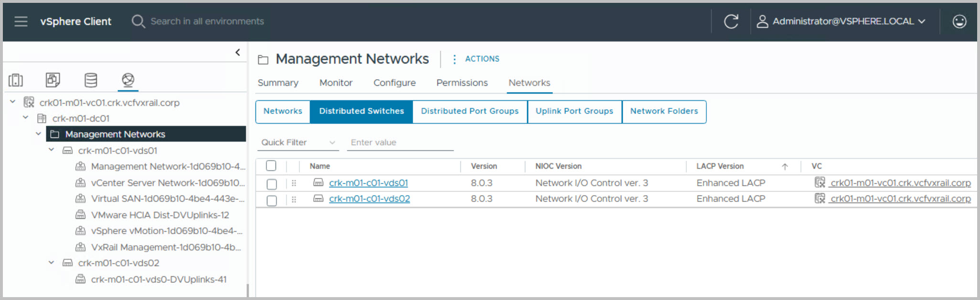This screenshot has height=300, width=980.
Task: Open the Quick Filter dropdown
Action: click(298, 143)
